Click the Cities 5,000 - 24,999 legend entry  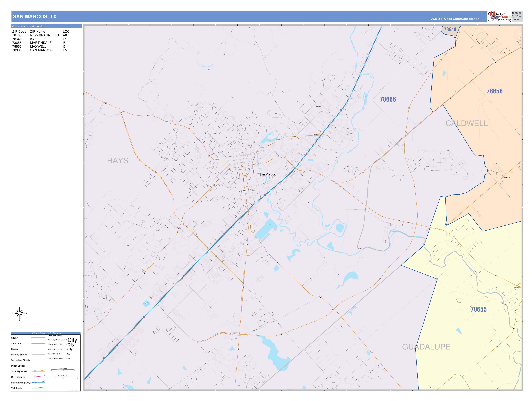pyautogui.click(x=54, y=354)
